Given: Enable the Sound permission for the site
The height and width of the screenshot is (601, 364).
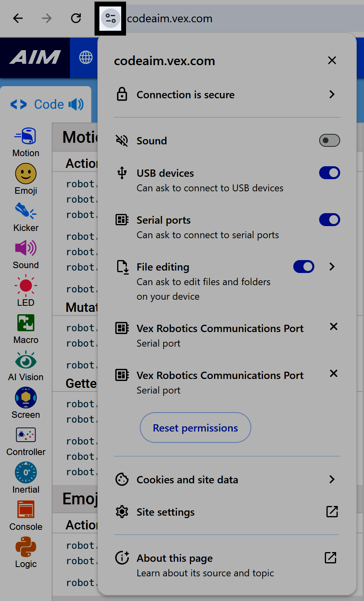Looking at the screenshot, I should click(329, 140).
